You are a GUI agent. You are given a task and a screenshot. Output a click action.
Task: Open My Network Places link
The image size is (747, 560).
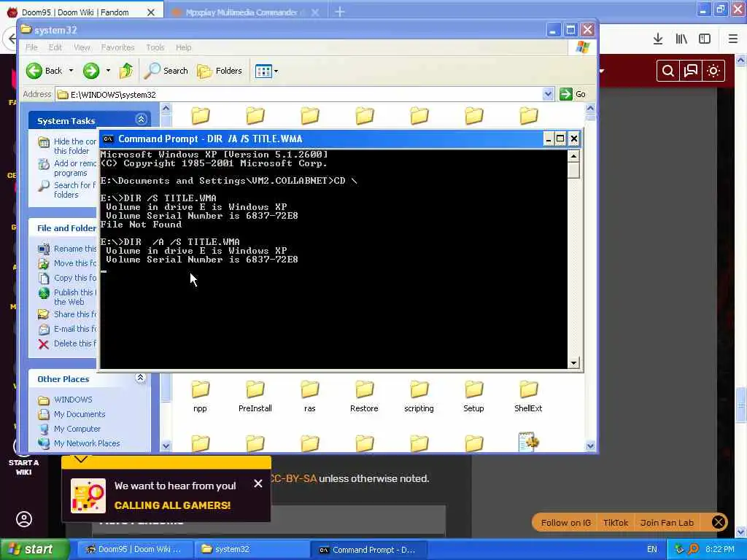coord(87,443)
